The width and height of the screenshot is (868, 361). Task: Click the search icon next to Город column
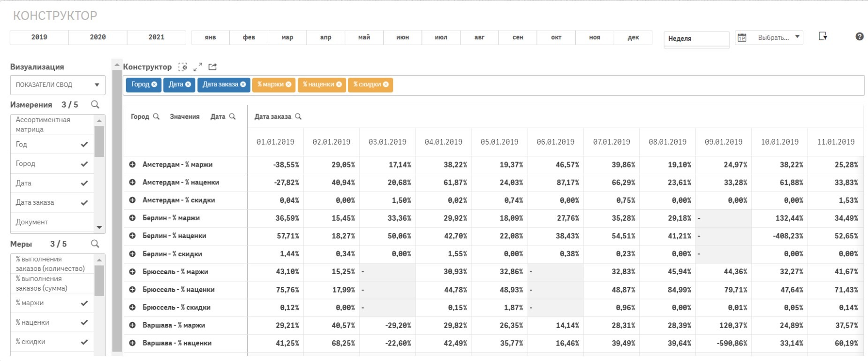(156, 116)
